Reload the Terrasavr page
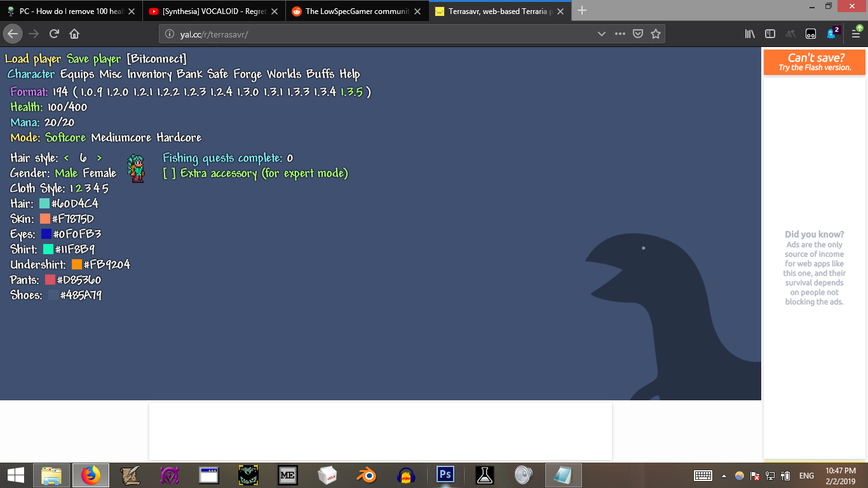 coord(54,34)
